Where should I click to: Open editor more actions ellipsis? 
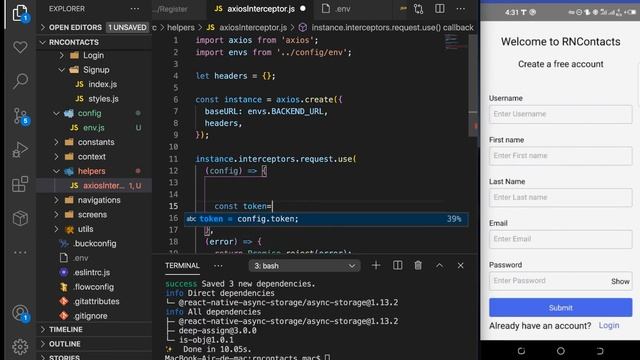pos(460,9)
